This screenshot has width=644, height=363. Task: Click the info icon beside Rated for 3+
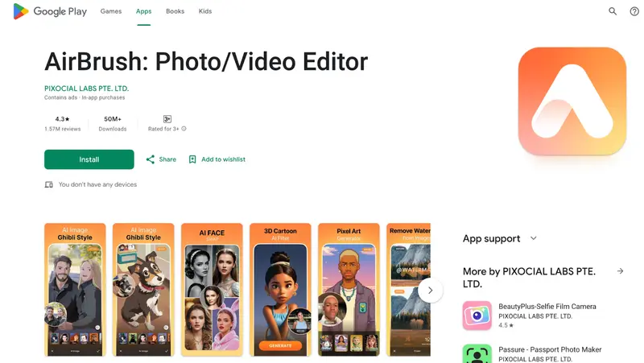pos(184,129)
